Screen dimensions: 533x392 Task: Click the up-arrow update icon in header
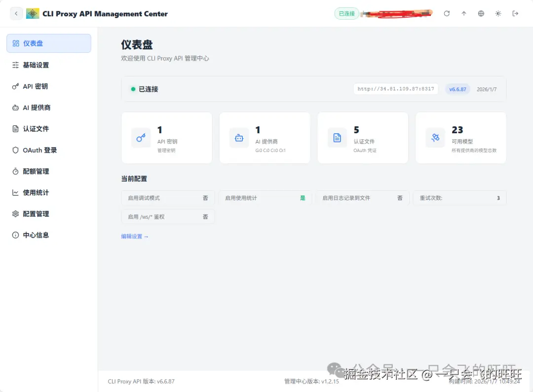[463, 14]
